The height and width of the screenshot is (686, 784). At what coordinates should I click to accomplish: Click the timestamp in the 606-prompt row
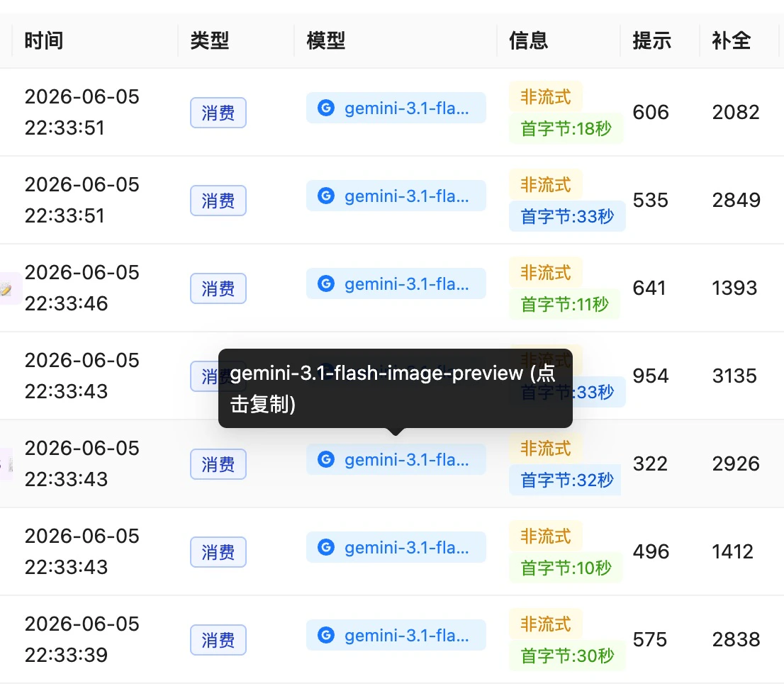(x=82, y=113)
